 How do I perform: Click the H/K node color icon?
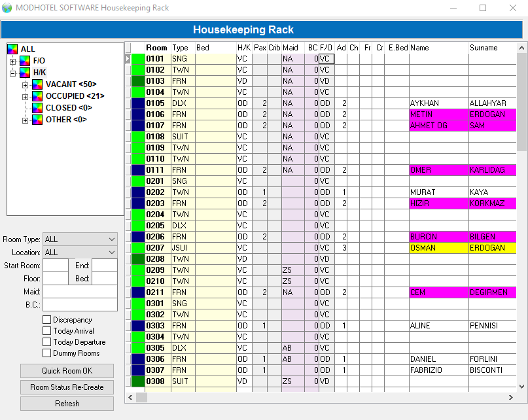pyautogui.click(x=25, y=73)
